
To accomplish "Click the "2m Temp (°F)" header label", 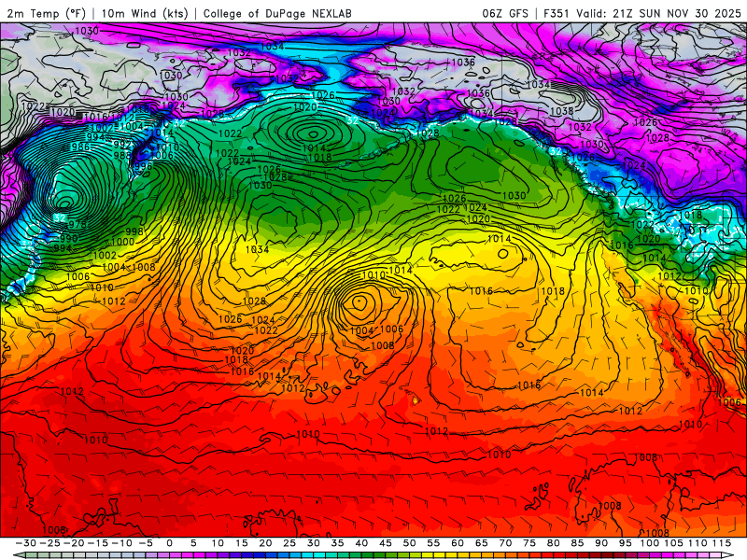I will pyautogui.click(x=46, y=13).
